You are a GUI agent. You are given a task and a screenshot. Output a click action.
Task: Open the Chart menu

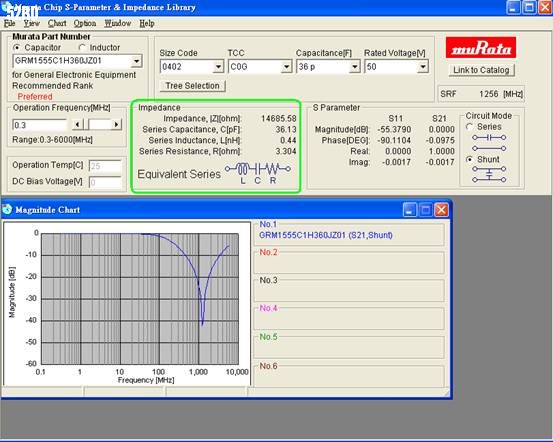pyautogui.click(x=57, y=23)
